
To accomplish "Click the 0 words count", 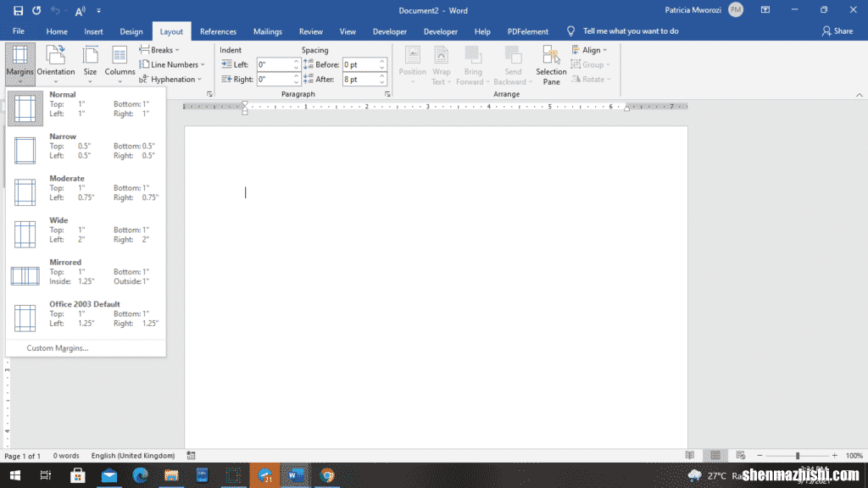I will pyautogui.click(x=66, y=455).
